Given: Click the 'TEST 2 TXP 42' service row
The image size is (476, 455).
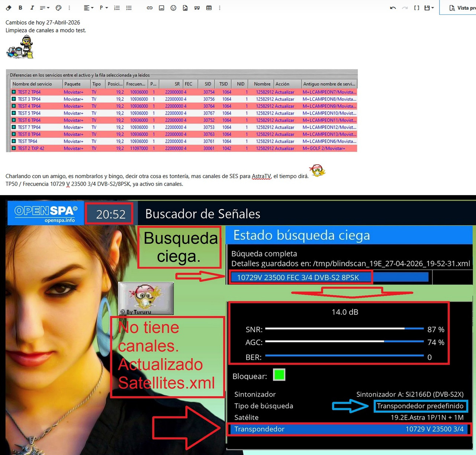Looking at the screenshot, I should (x=184, y=148).
